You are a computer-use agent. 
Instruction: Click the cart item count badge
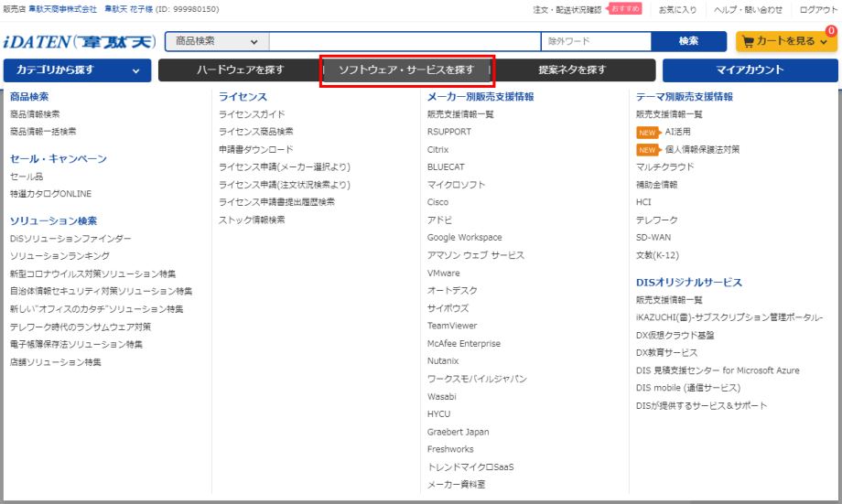click(830, 31)
